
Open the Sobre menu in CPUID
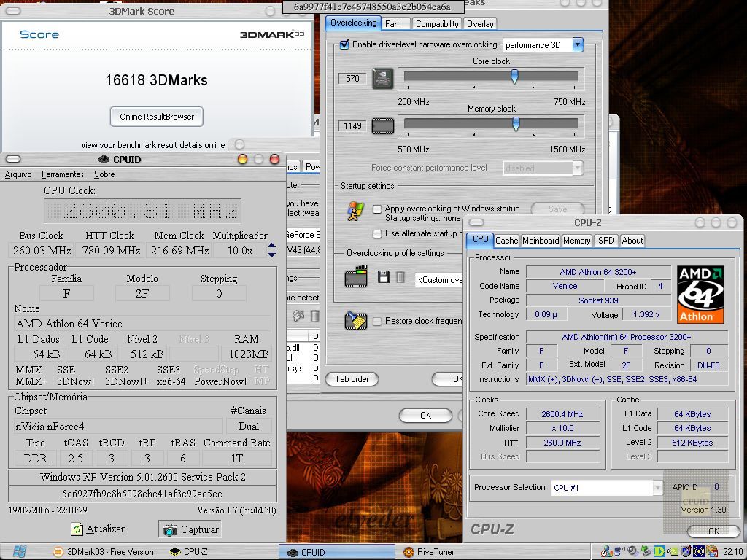(104, 174)
